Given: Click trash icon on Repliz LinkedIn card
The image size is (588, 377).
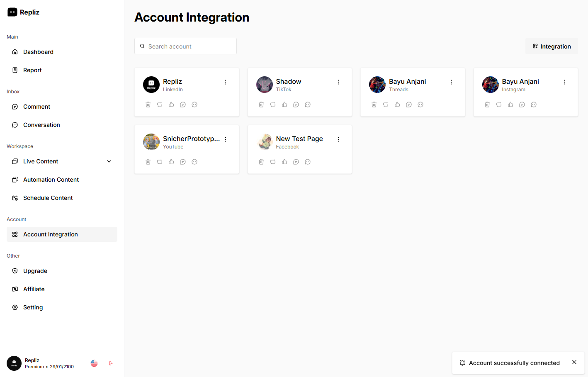Looking at the screenshot, I should 148,105.
